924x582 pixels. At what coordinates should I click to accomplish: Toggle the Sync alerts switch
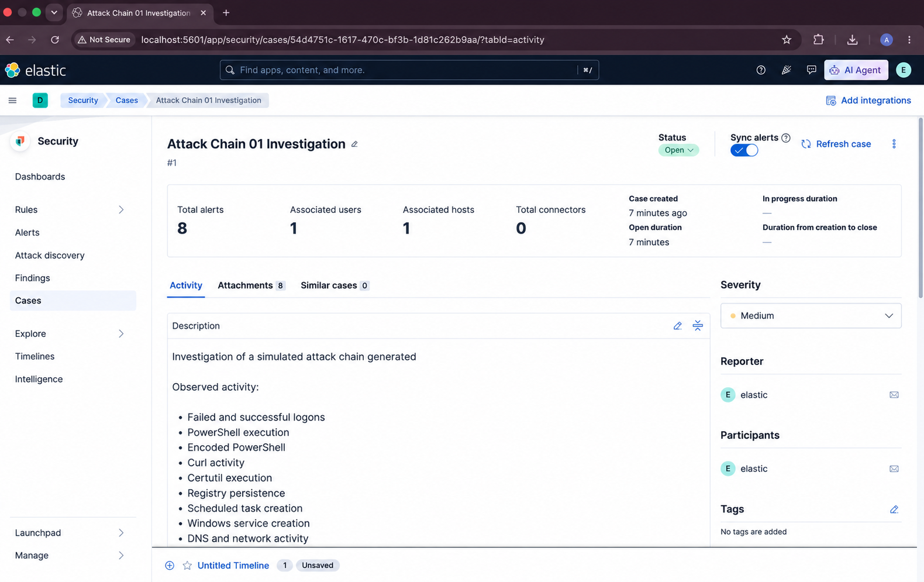(744, 150)
